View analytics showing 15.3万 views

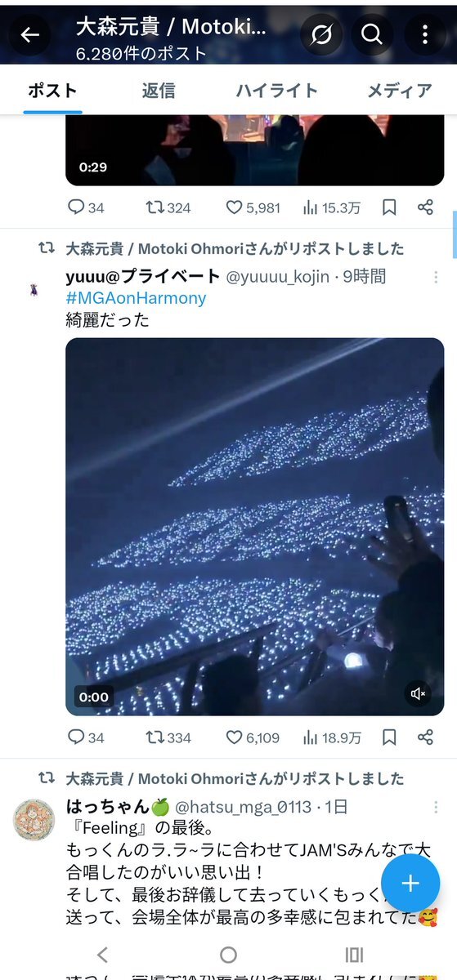tap(331, 207)
